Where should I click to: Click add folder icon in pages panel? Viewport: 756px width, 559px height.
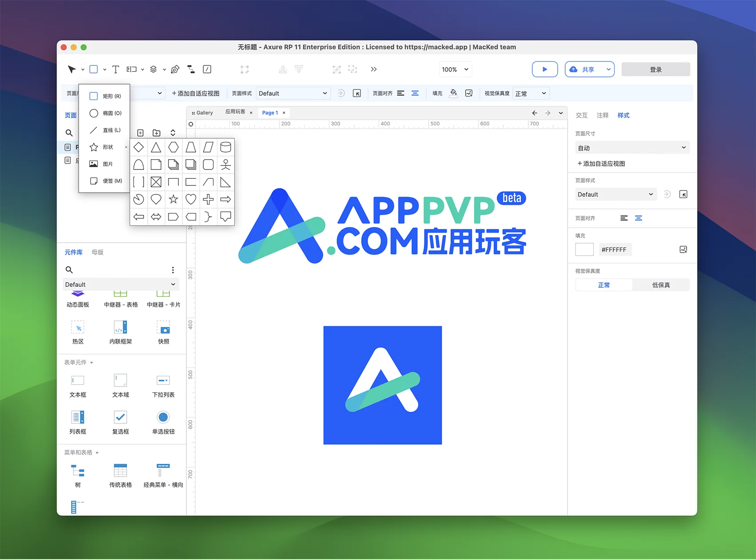[x=157, y=133]
